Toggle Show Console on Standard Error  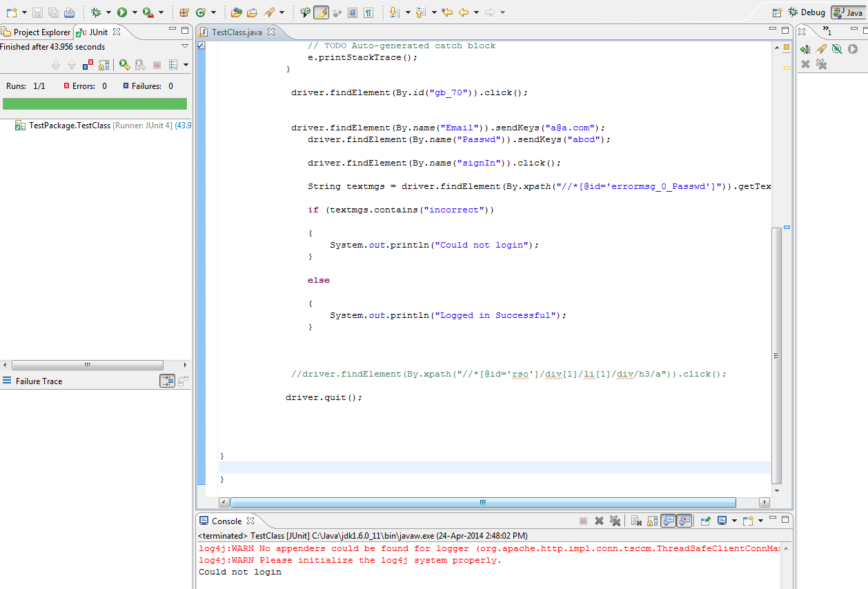pos(684,521)
